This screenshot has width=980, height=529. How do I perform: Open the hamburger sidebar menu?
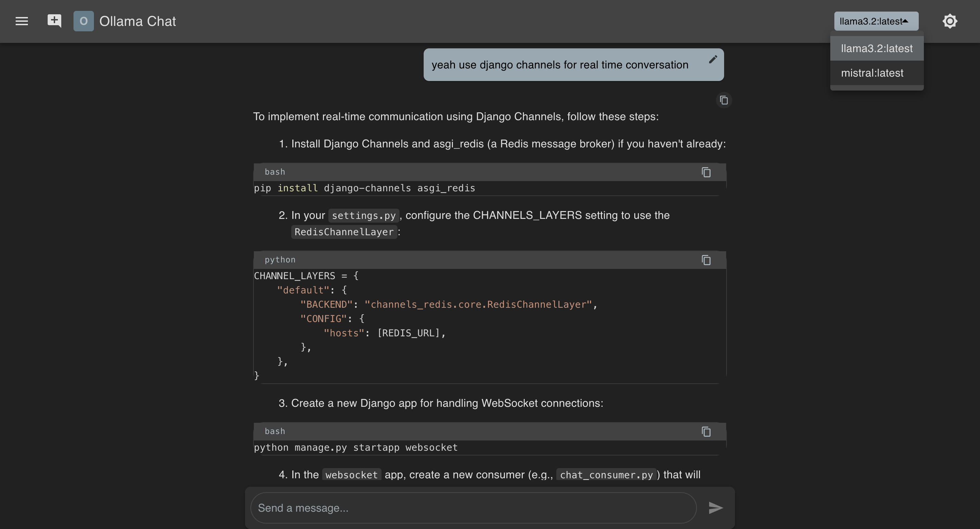coord(22,21)
